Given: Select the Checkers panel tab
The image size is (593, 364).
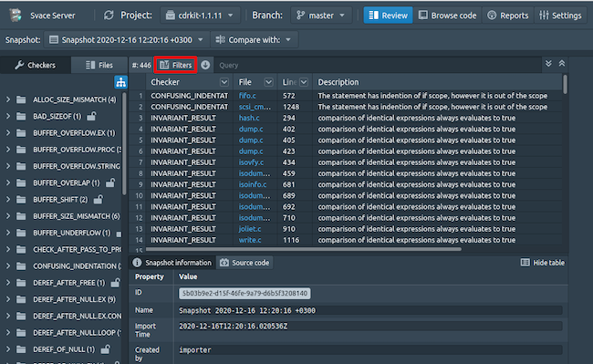Looking at the screenshot, I should (36, 65).
